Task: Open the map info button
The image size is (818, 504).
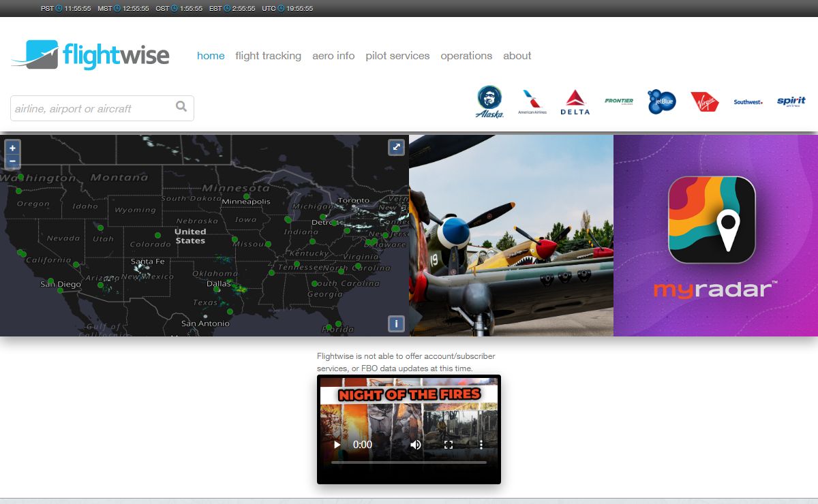Action: coord(397,324)
